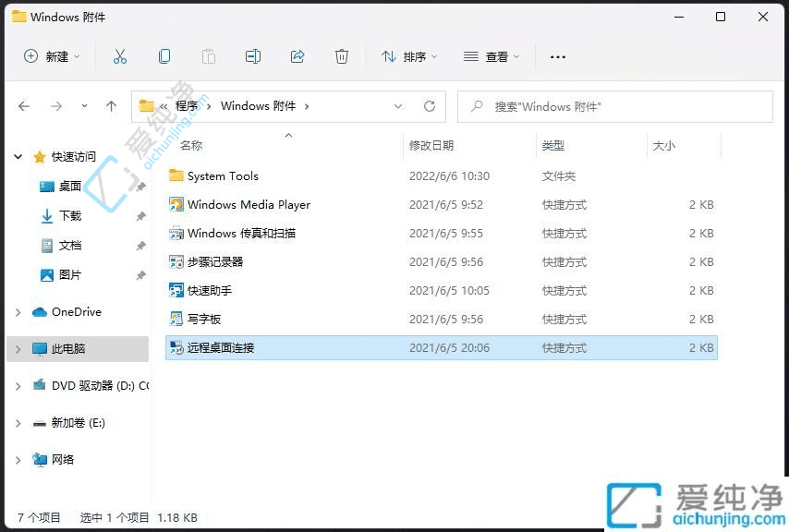Sort by the 大小 column header
The height and width of the screenshot is (532, 789).
tap(663, 146)
